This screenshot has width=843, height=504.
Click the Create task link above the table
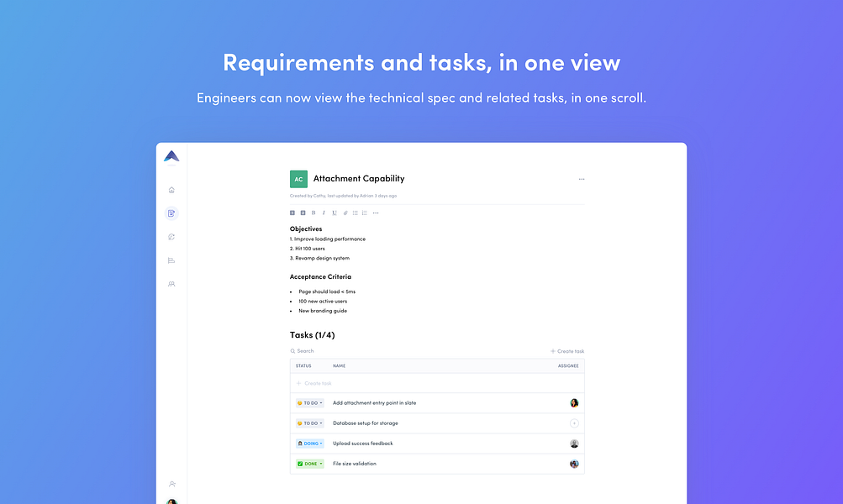coord(567,351)
